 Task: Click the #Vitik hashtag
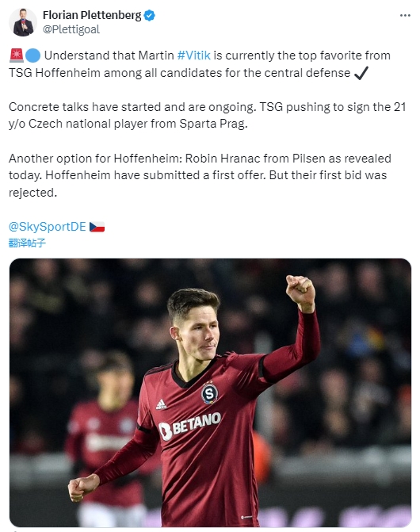194,55
